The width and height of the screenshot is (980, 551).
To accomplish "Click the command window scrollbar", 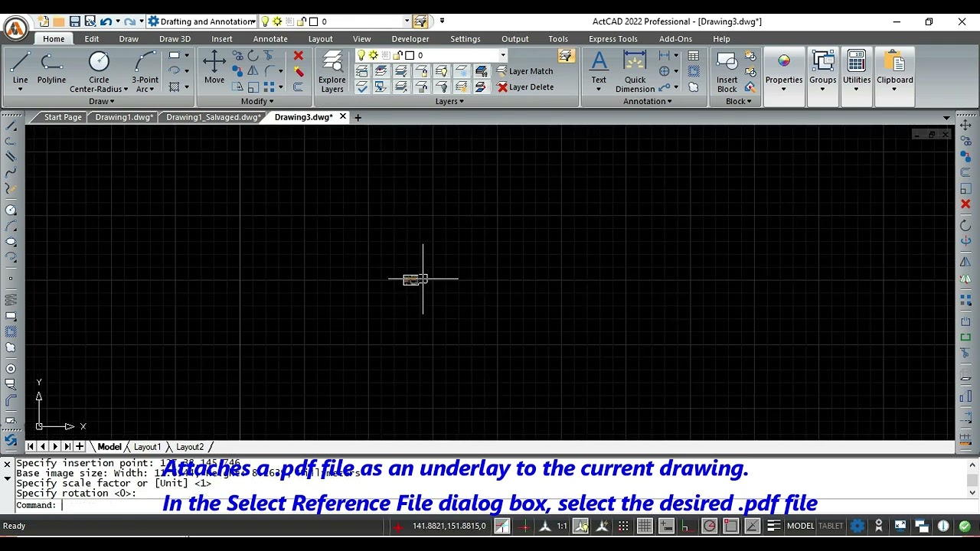I will coord(972,480).
